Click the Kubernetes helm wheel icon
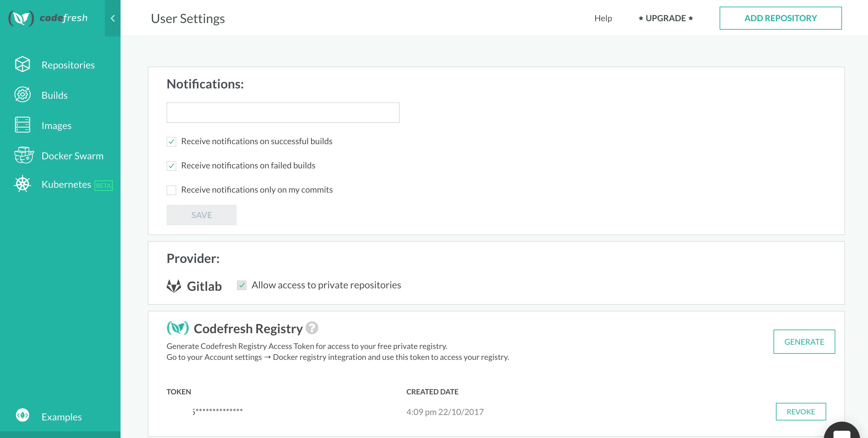Viewport: 868px width, 438px height. [23, 184]
